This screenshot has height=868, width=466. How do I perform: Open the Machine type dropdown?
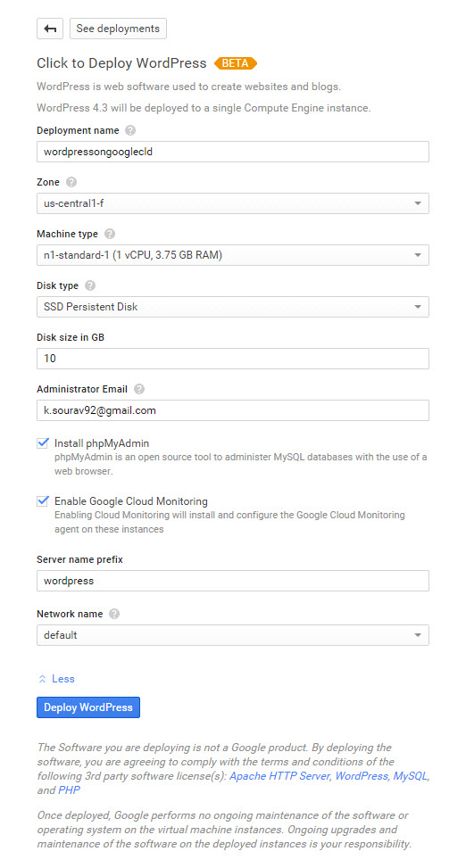pos(233,255)
